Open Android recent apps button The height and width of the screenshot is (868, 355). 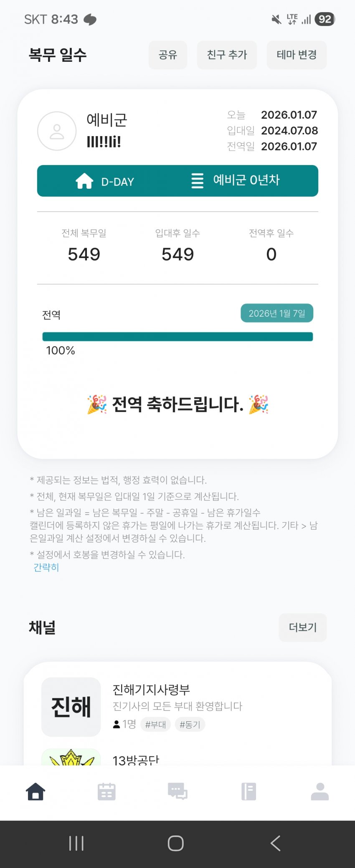pos(76,843)
